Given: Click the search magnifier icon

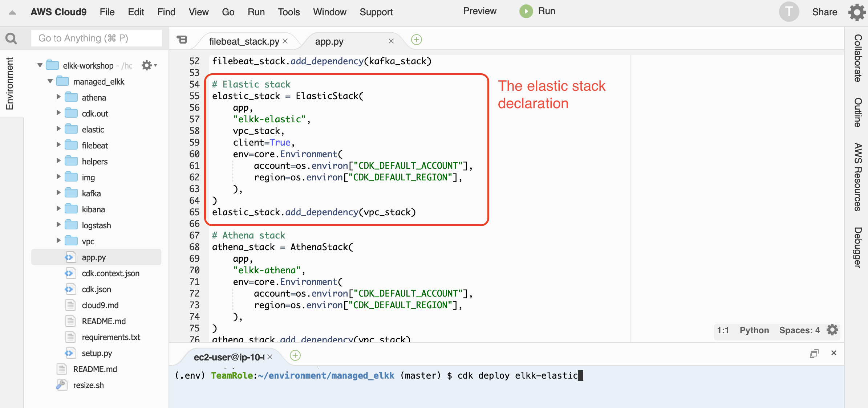Looking at the screenshot, I should point(11,38).
